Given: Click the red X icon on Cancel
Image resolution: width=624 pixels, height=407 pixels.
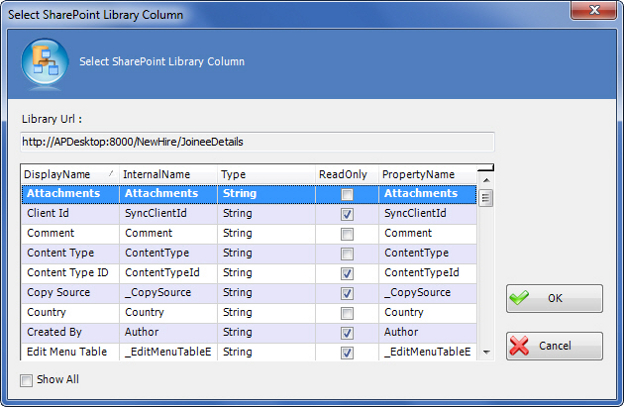Looking at the screenshot, I should click(520, 346).
